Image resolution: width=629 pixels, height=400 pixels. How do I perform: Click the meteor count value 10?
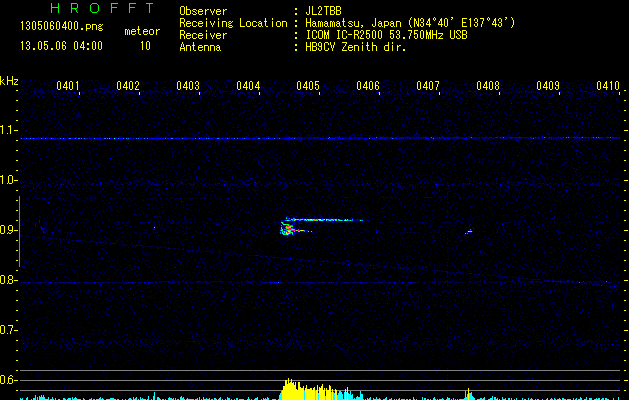(x=145, y=46)
